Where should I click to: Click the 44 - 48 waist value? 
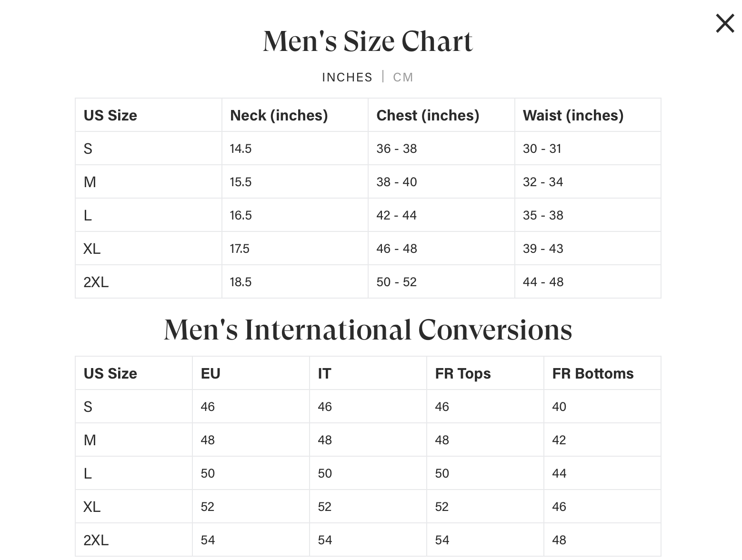[543, 282]
